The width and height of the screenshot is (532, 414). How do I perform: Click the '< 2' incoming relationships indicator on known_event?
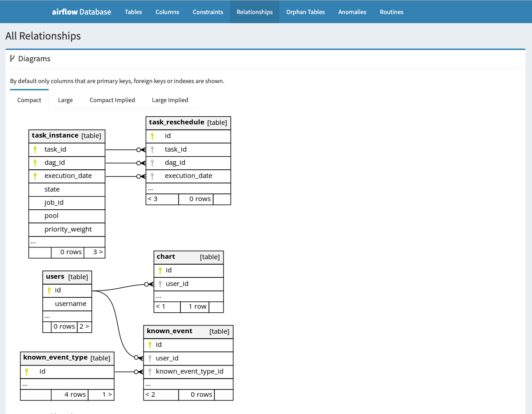(x=151, y=394)
